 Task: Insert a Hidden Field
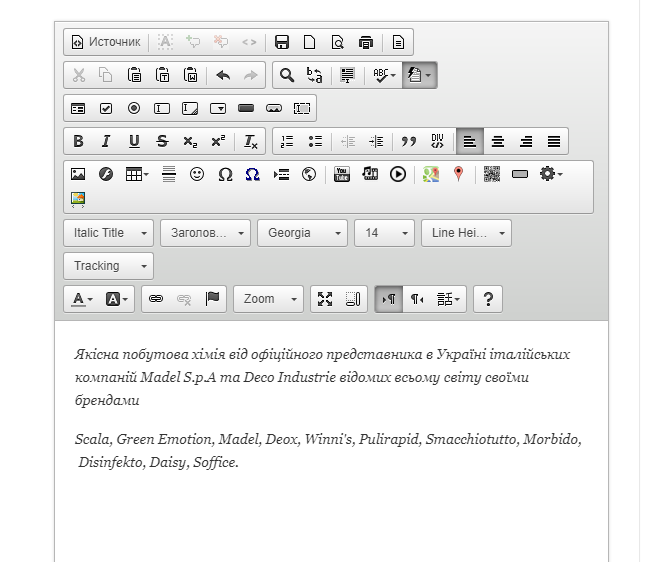tap(302, 108)
